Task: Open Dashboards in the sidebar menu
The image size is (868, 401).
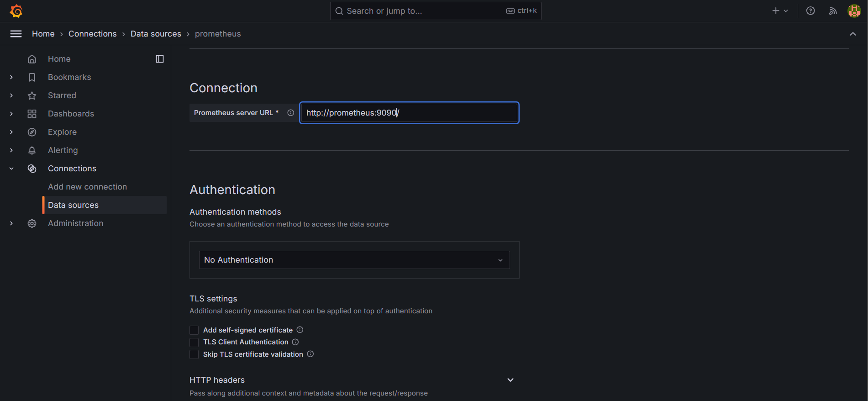Action: coord(71,114)
